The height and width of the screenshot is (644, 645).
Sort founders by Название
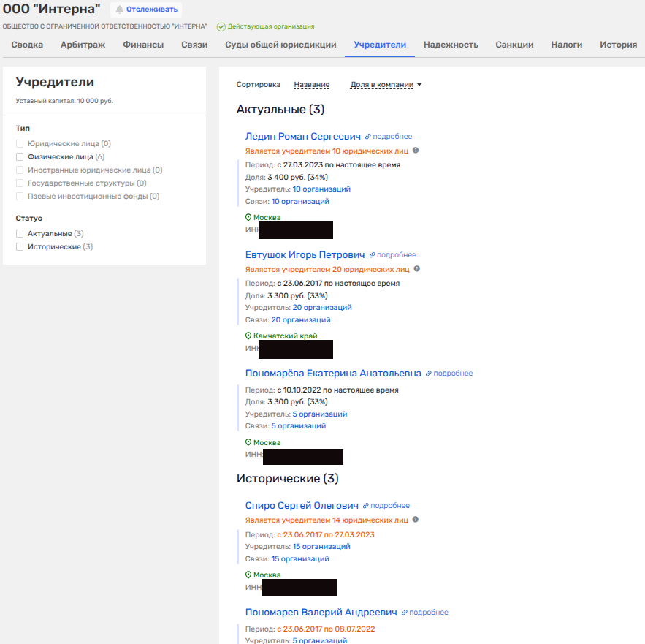(311, 85)
